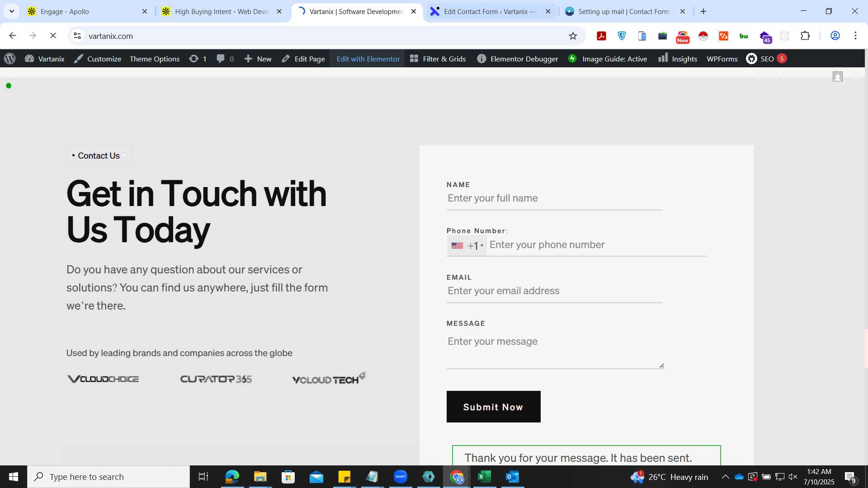Image resolution: width=868 pixels, height=488 pixels.
Task: Check the 1 pending update
Action: click(x=198, y=59)
